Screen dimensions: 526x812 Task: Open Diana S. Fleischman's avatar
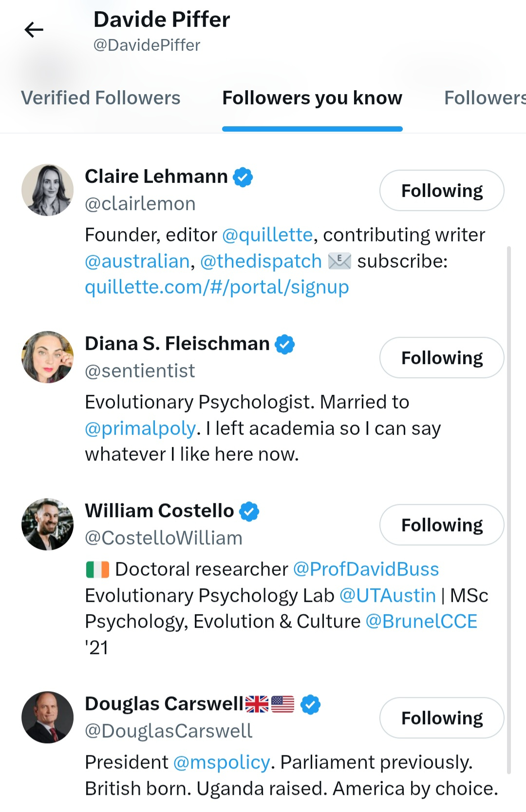tap(48, 357)
